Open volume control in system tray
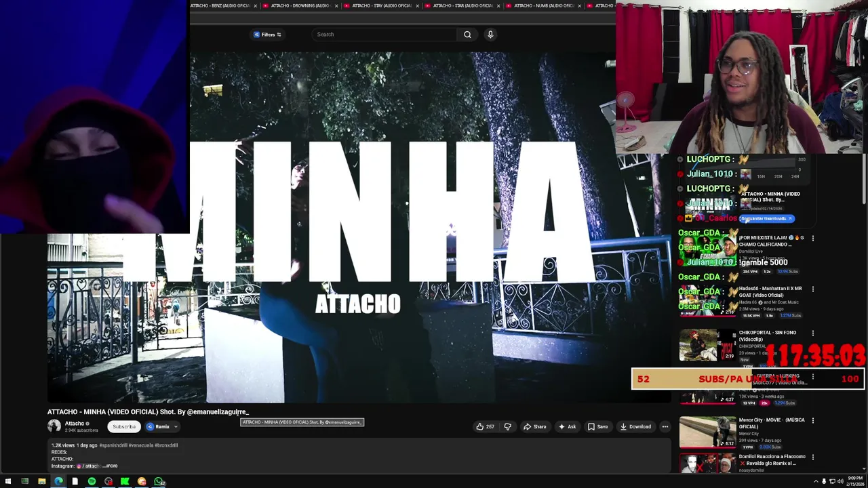This screenshot has height=488, width=868. 840,481
